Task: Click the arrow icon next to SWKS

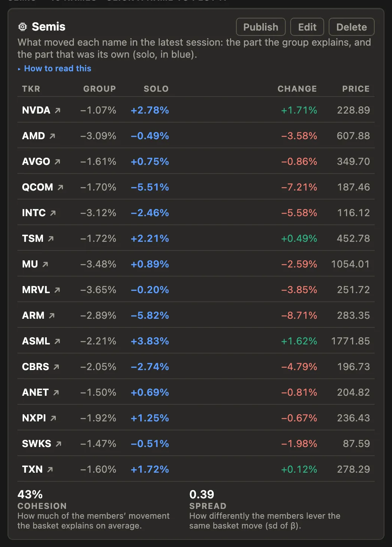Action: pos(58,444)
